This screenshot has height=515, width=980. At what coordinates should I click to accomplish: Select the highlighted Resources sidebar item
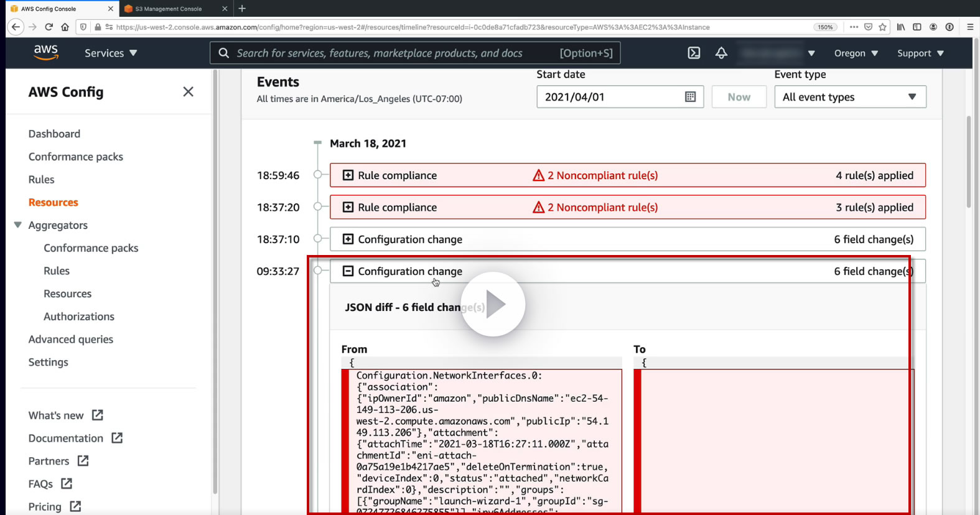coord(54,202)
